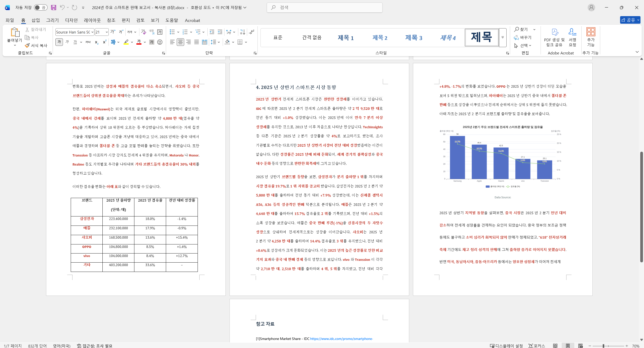Click the Increase font size icon
644x348 pixels.
pos(113,32)
